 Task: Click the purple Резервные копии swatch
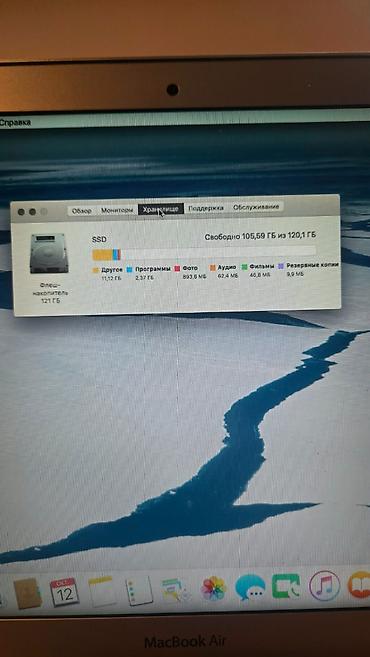(x=281, y=266)
